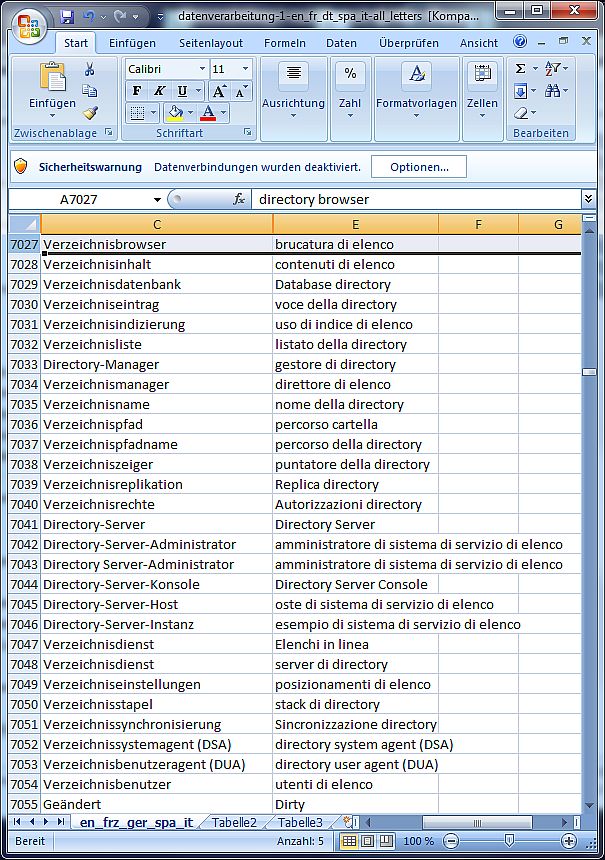Image resolution: width=605 pixels, height=860 pixels.
Task: Open the Ansicht ribbon tab
Action: click(x=479, y=43)
